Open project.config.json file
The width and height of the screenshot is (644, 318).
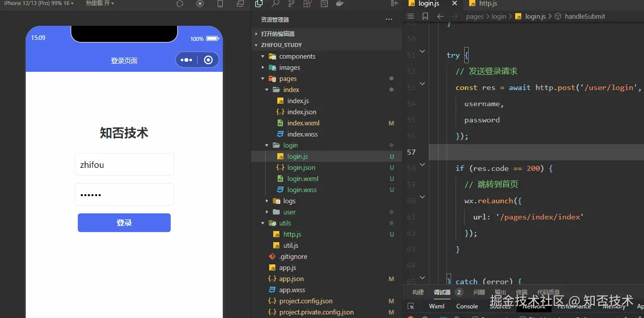point(306,301)
